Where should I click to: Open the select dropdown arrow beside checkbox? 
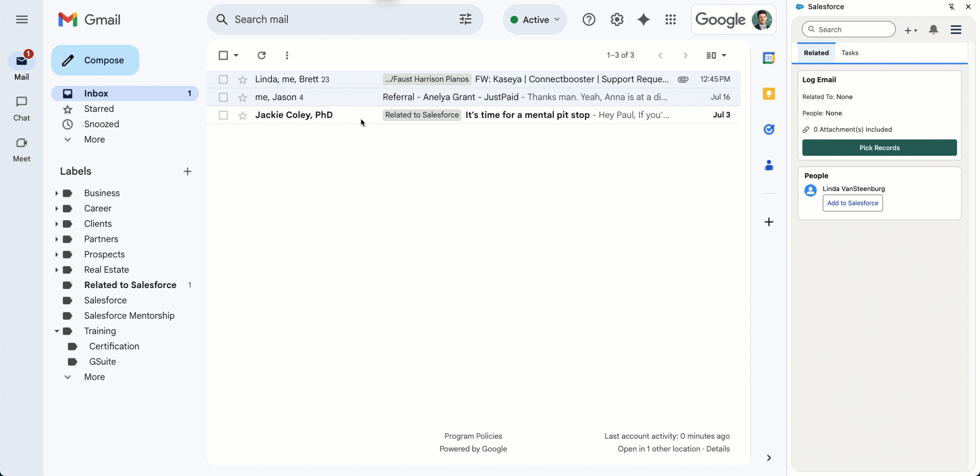click(236, 55)
